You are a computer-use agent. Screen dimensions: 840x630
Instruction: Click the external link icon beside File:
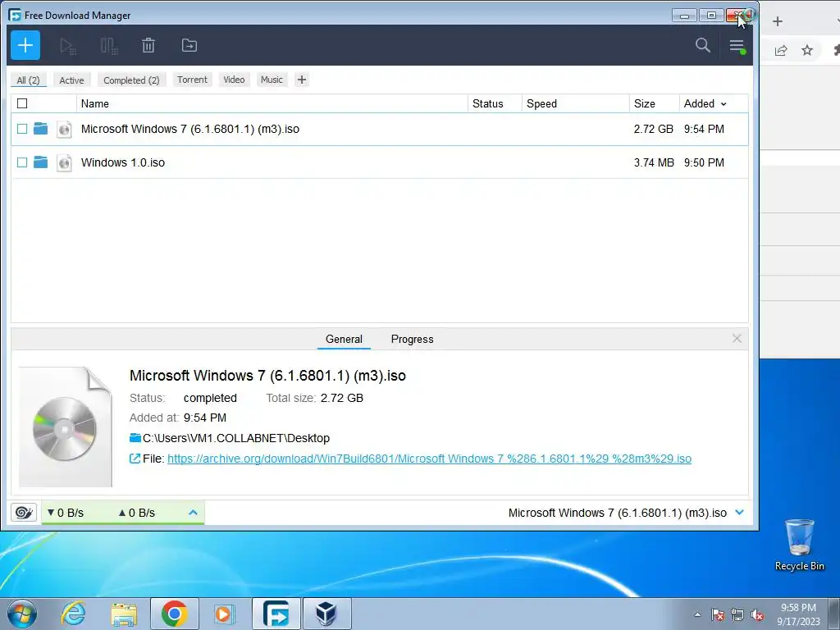[135, 459]
